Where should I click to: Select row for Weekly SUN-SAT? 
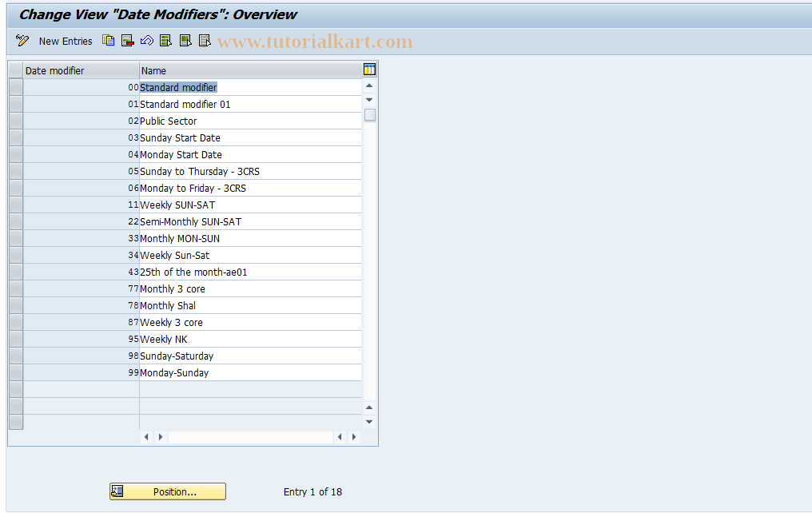tap(16, 205)
